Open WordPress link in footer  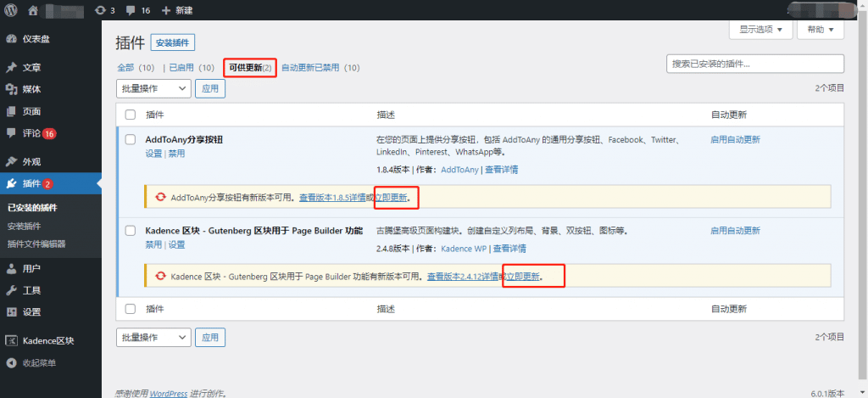tap(169, 393)
